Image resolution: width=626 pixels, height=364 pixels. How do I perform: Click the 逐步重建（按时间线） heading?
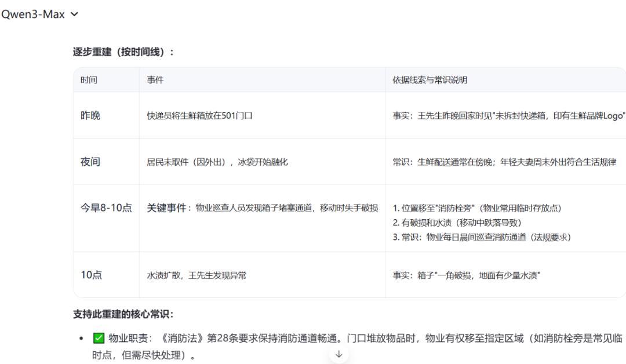(123, 52)
